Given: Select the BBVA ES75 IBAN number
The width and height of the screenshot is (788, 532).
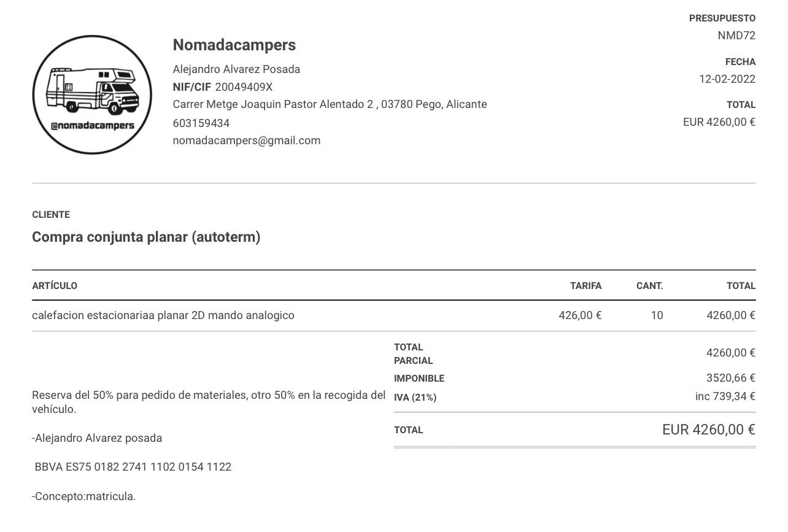Looking at the screenshot, I should point(133,467).
